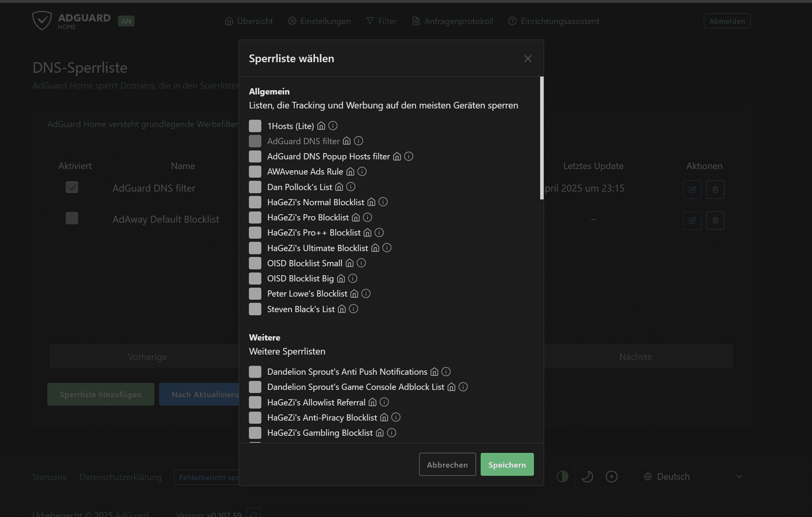Click the AdGuard Home logo
This screenshot has width=812, height=517.
coord(72,21)
